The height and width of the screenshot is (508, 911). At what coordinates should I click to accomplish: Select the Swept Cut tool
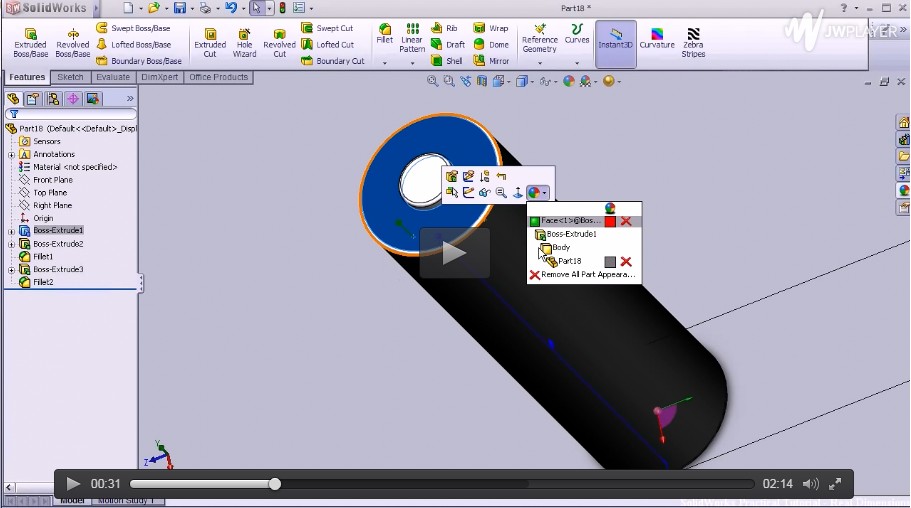(327, 28)
